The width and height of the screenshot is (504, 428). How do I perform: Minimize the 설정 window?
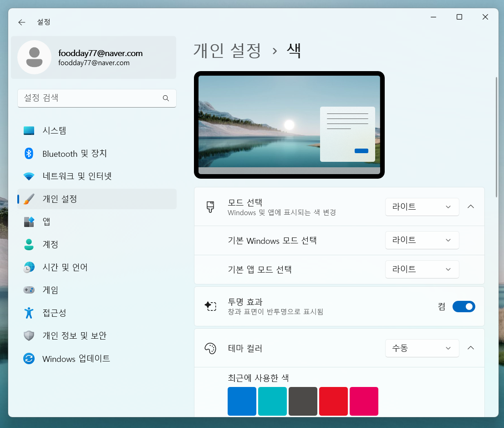433,17
